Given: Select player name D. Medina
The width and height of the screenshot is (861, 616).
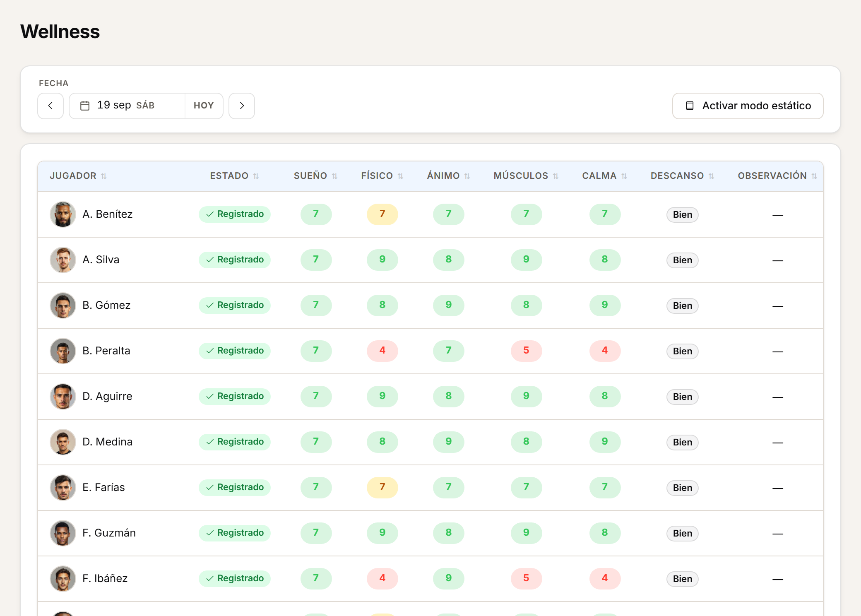Looking at the screenshot, I should (x=108, y=442).
